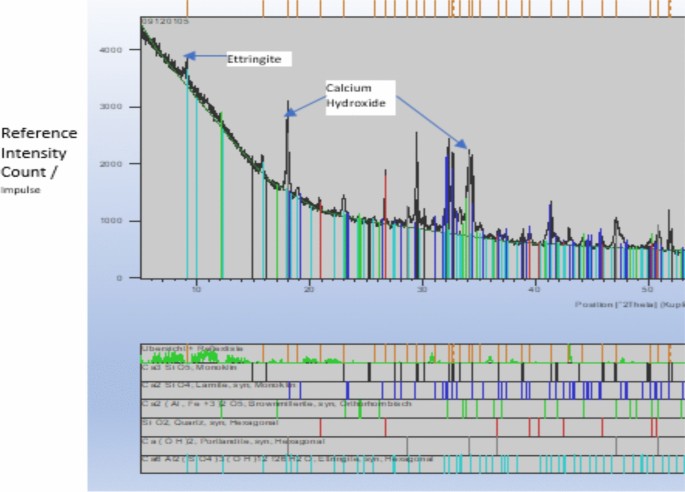
Task: Click the Position [°2Theta] axis title
Action: [x=630, y=304]
